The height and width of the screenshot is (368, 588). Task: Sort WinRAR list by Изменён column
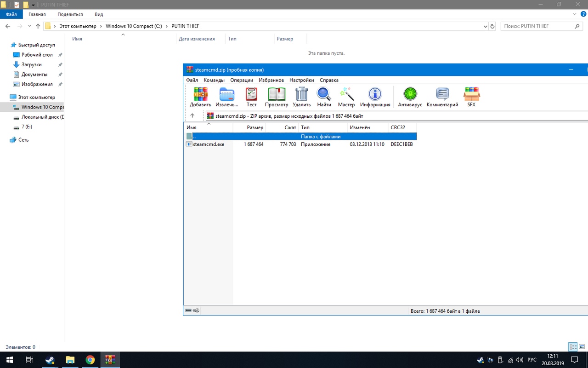(367, 127)
